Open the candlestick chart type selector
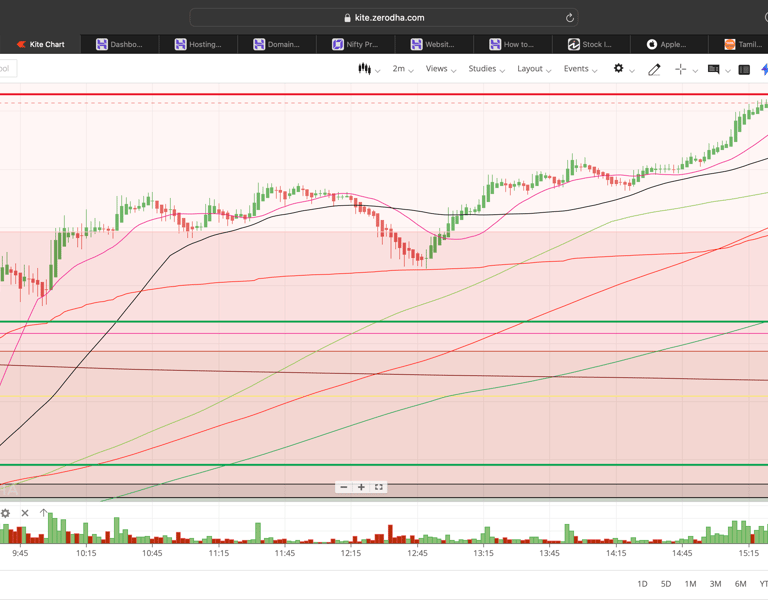The width and height of the screenshot is (768, 600). (368, 69)
